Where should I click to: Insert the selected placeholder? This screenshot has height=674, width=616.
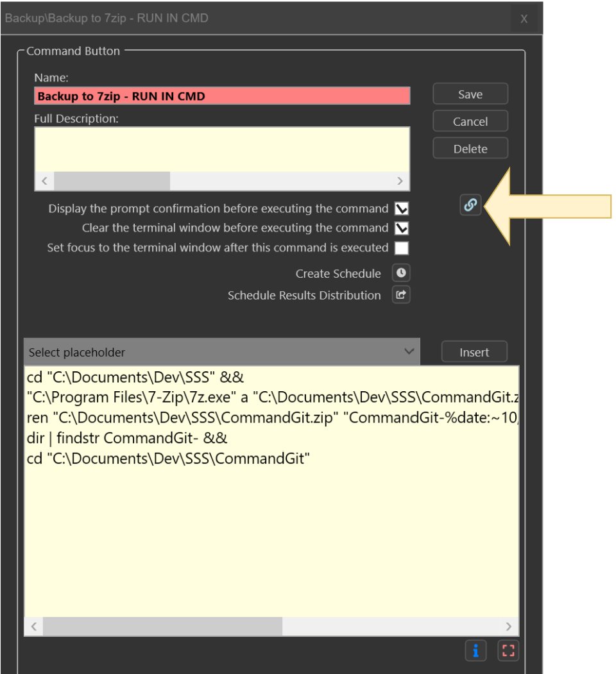click(x=475, y=351)
